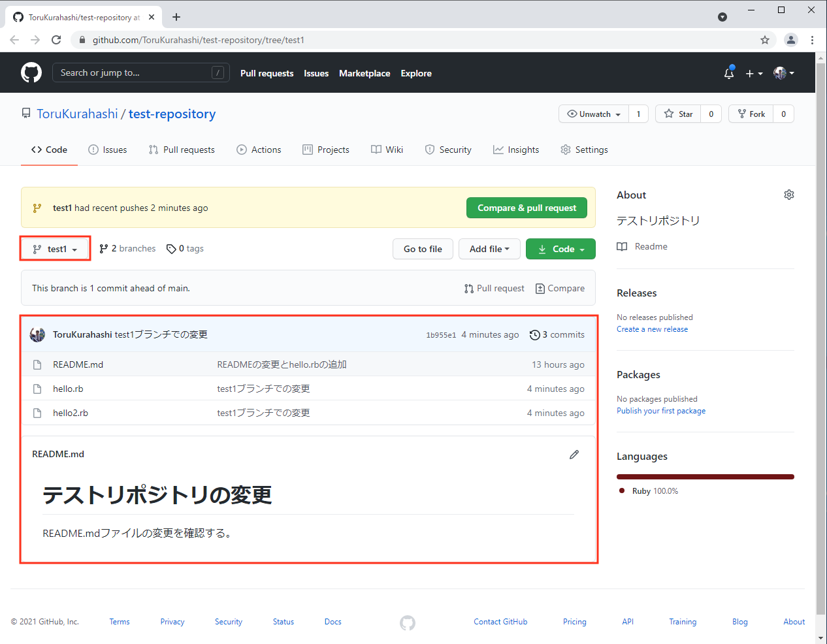Click the Ruby language bar

pyautogui.click(x=705, y=477)
